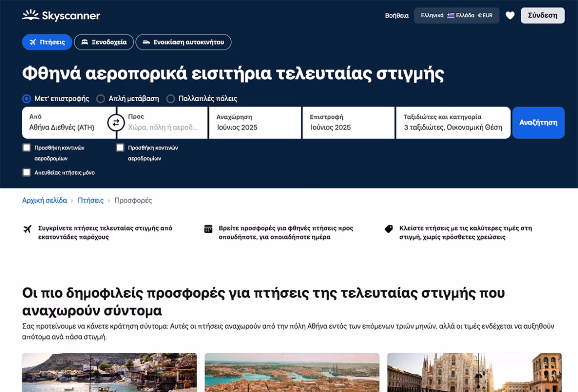Click the price tag icon beside booking text
The image size is (578, 392).
point(389,229)
